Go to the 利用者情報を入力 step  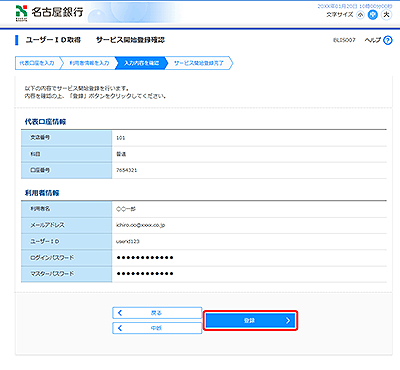[x=89, y=63]
